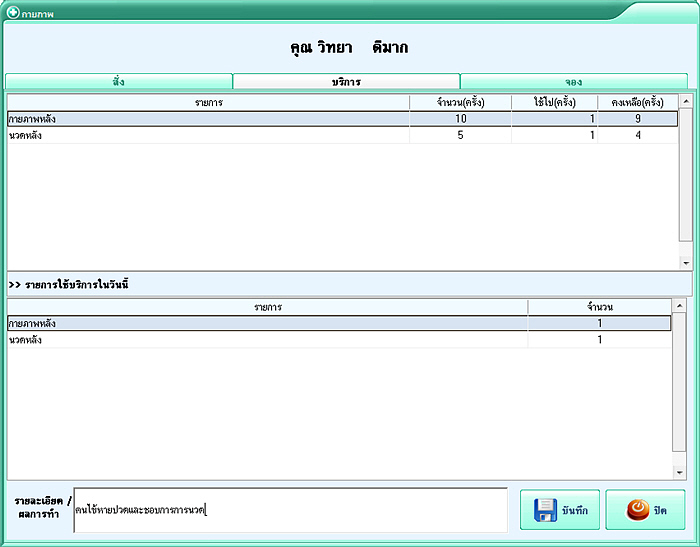Viewport: 700px width, 547px height.
Task: Click the upper table's scroll down arrow
Action: click(686, 263)
